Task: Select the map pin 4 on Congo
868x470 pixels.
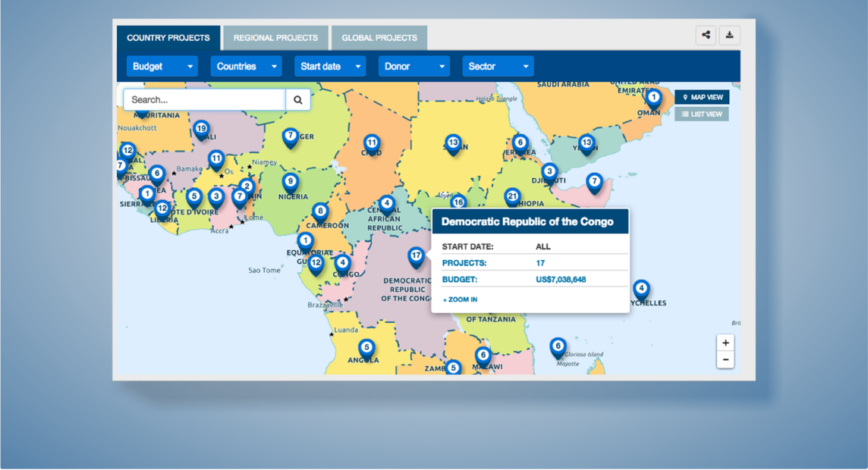Action: pyautogui.click(x=343, y=265)
